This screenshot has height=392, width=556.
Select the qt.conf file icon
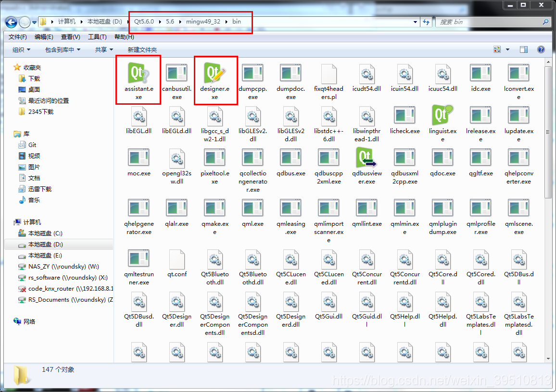point(177,259)
